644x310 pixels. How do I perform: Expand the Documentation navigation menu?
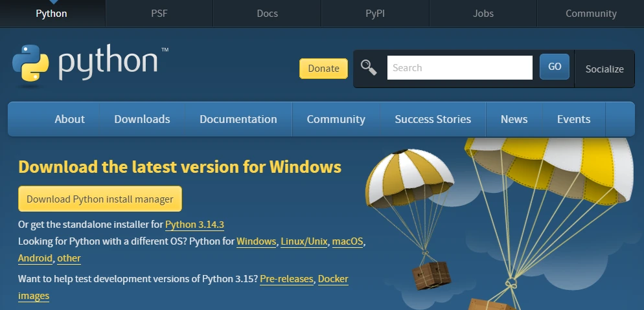(x=238, y=119)
